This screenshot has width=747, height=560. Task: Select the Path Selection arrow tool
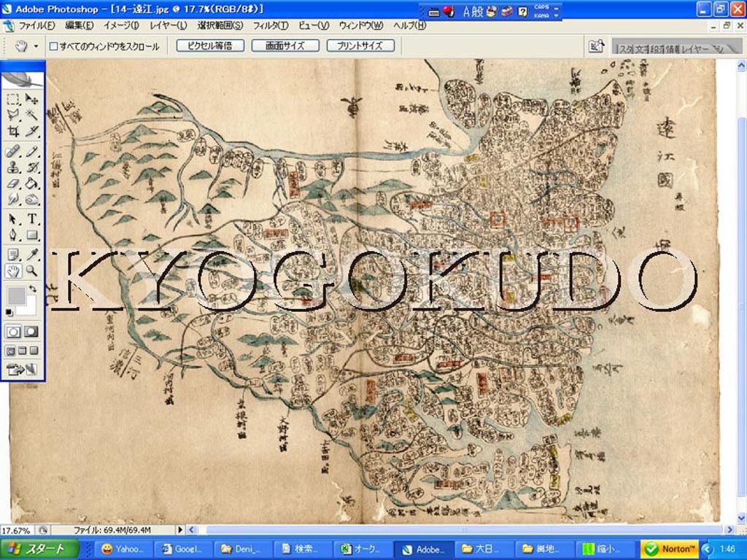pyautogui.click(x=13, y=219)
